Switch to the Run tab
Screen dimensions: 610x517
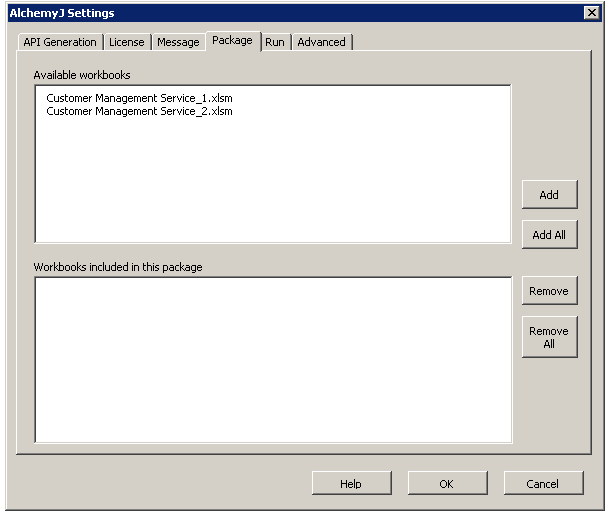pyautogui.click(x=275, y=42)
